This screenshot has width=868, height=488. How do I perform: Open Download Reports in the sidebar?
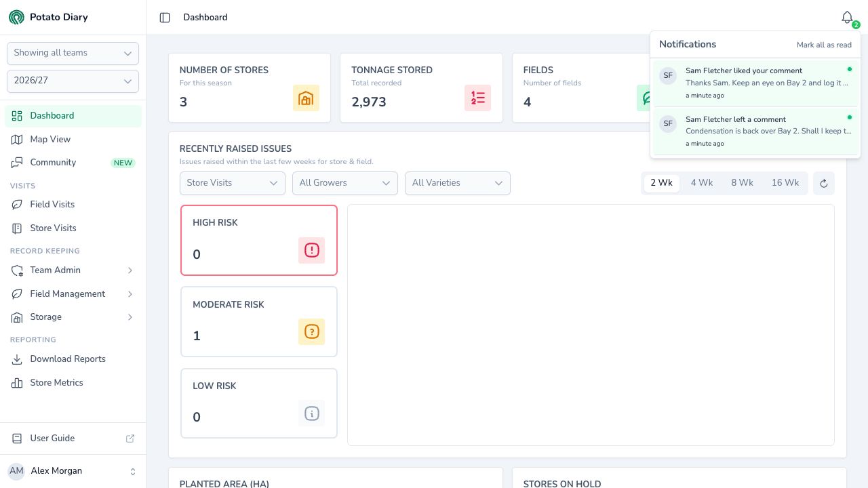click(73, 359)
